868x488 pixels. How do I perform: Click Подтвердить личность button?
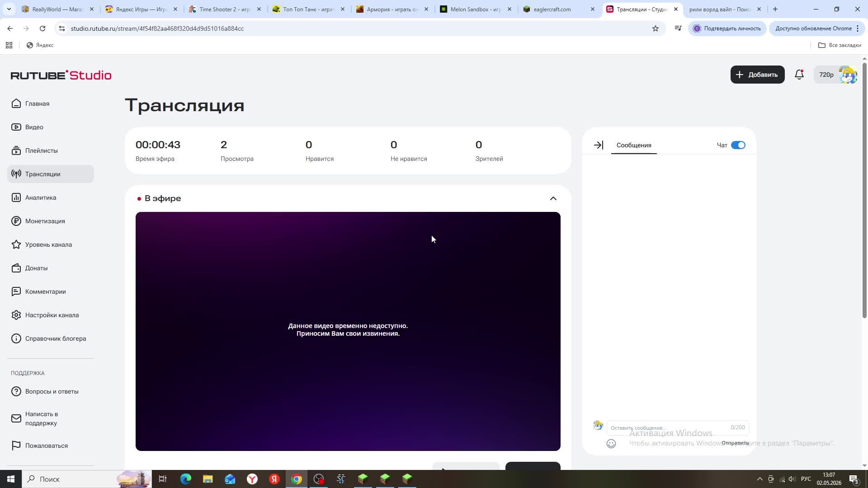727,28
